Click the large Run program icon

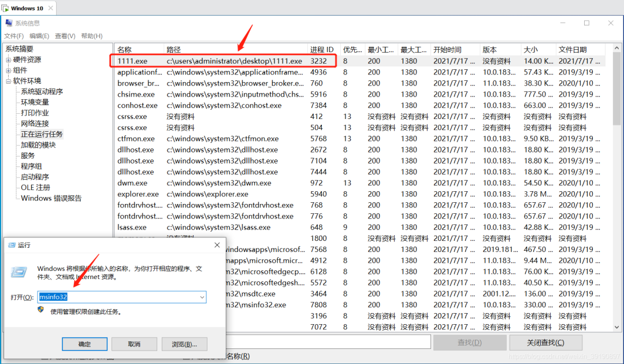click(18, 273)
